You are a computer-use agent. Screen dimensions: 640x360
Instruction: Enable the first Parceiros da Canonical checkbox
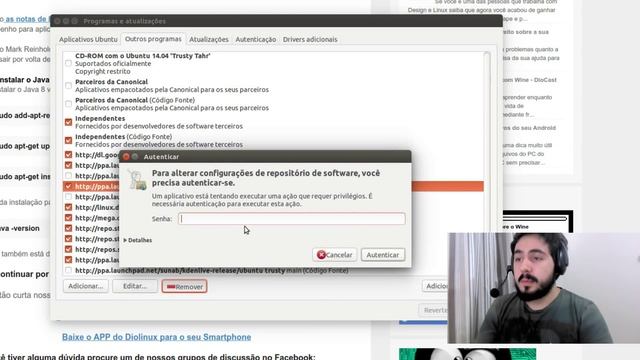(68, 86)
